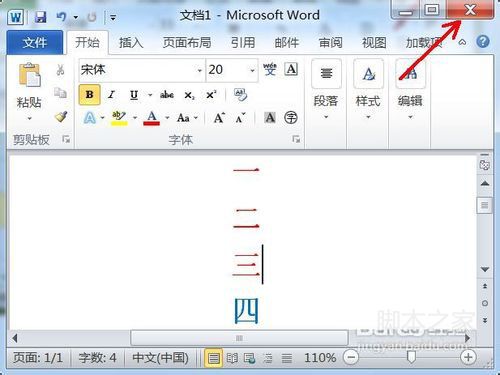This screenshot has height=375, width=500.
Task: Click the Copy icon
Action: coord(60,93)
